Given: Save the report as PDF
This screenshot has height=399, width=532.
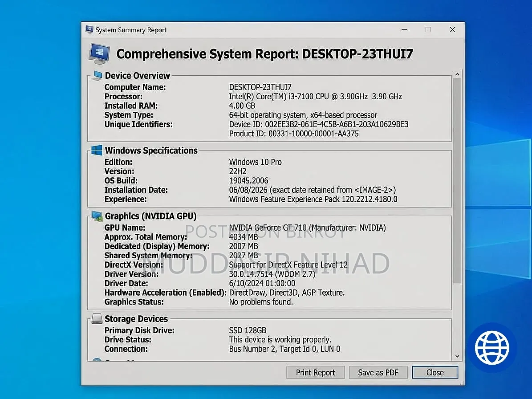Looking at the screenshot, I should (378, 373).
